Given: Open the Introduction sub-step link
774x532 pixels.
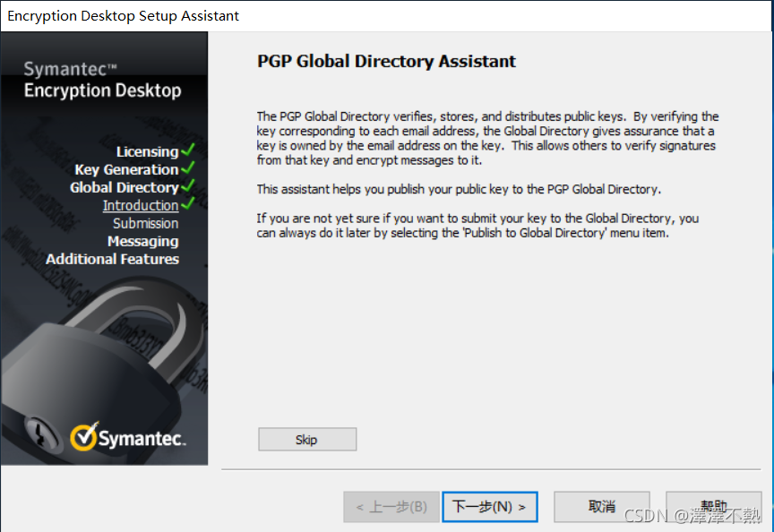Looking at the screenshot, I should (140, 206).
